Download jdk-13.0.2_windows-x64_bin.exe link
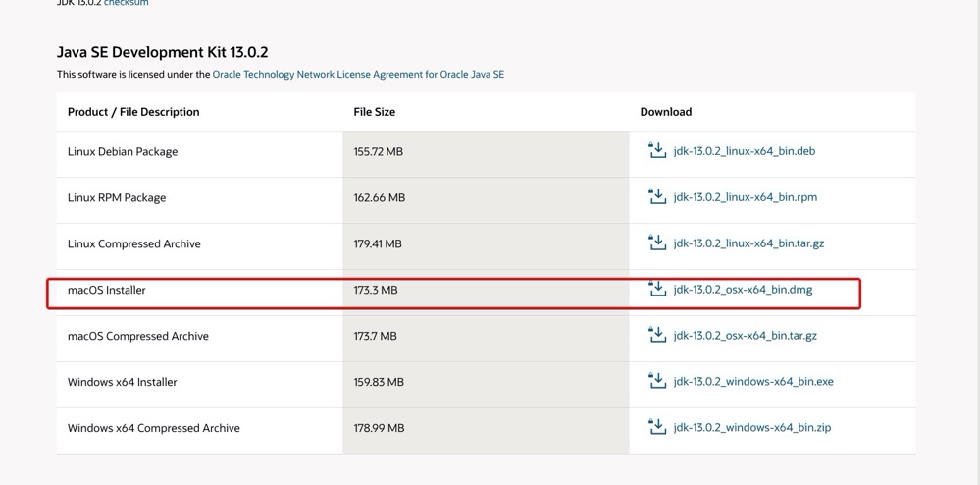The image size is (980, 485). pyautogui.click(x=753, y=382)
